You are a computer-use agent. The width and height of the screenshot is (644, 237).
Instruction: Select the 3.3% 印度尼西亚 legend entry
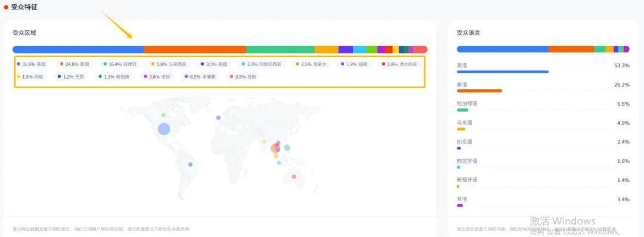point(262,64)
